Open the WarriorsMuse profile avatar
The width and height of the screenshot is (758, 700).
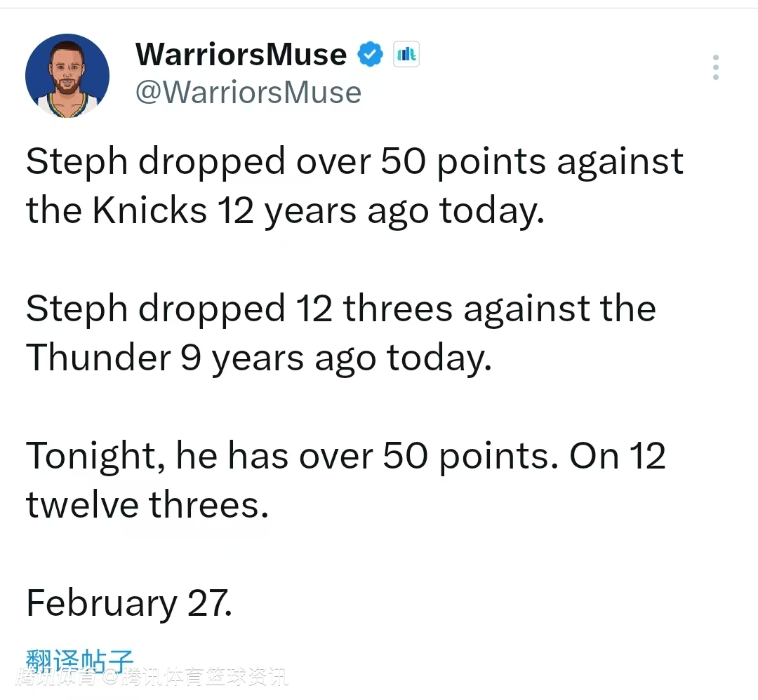67,75
